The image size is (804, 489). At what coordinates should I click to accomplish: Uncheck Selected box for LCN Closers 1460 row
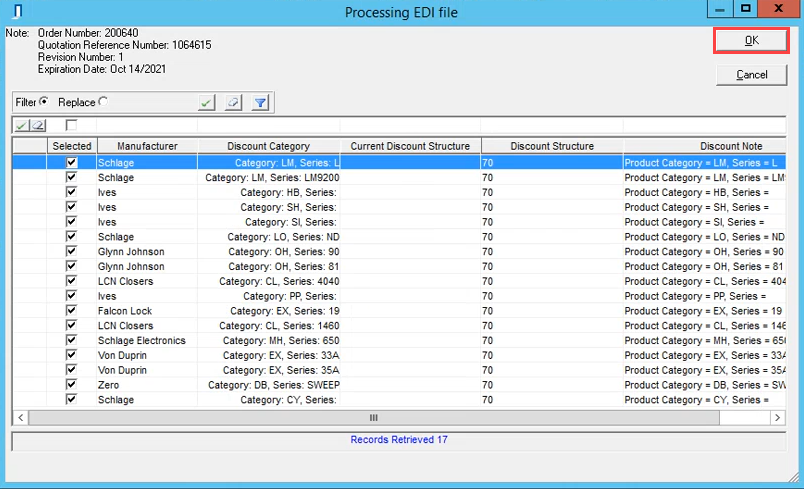71,325
